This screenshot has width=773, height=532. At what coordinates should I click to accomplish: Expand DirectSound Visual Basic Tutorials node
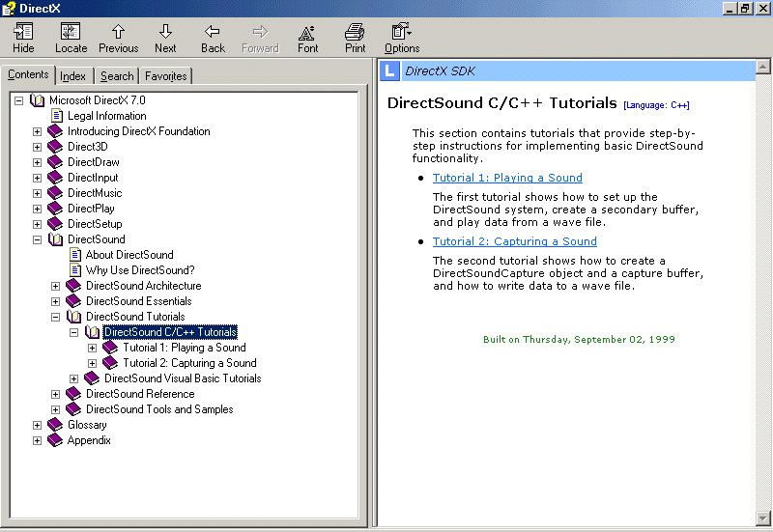point(74,378)
